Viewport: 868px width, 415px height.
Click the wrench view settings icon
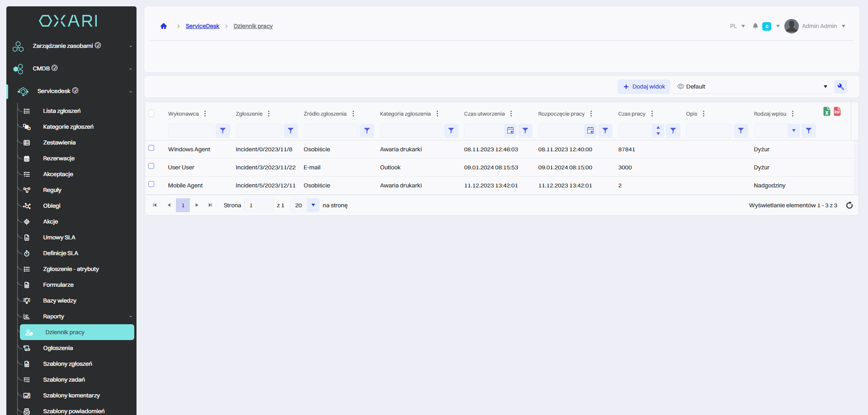[840, 87]
